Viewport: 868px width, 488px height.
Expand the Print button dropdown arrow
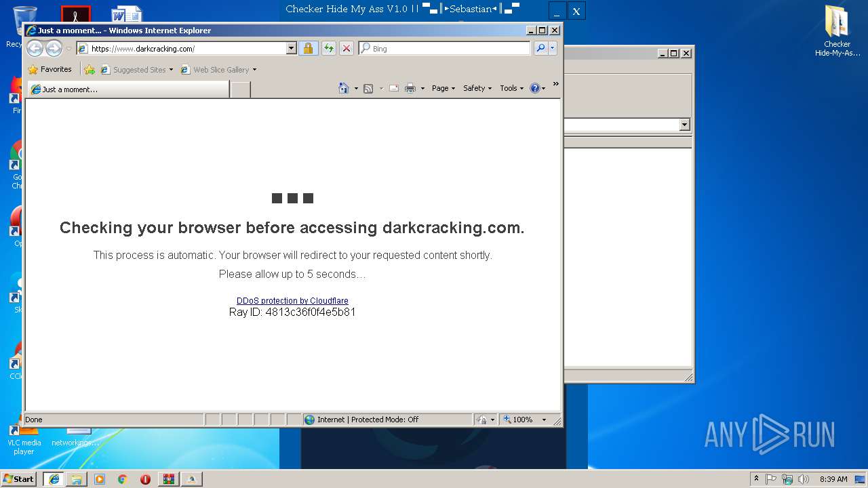tap(422, 88)
